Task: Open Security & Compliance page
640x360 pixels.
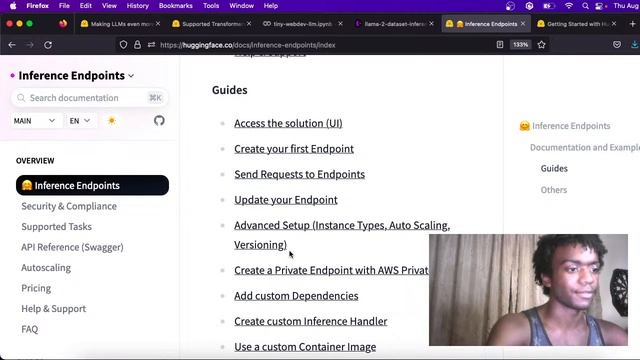Action: [69, 206]
